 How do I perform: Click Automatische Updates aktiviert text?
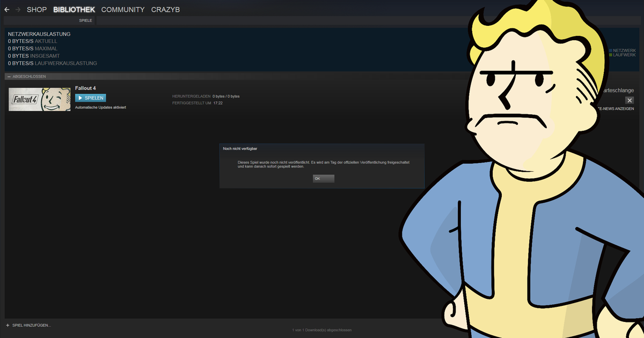pyautogui.click(x=100, y=108)
